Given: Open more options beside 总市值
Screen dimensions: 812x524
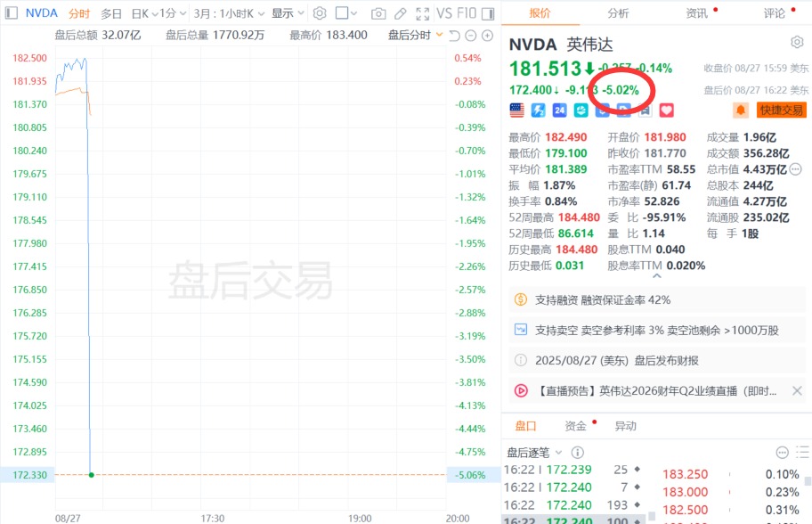Looking at the screenshot, I should click(x=796, y=169).
